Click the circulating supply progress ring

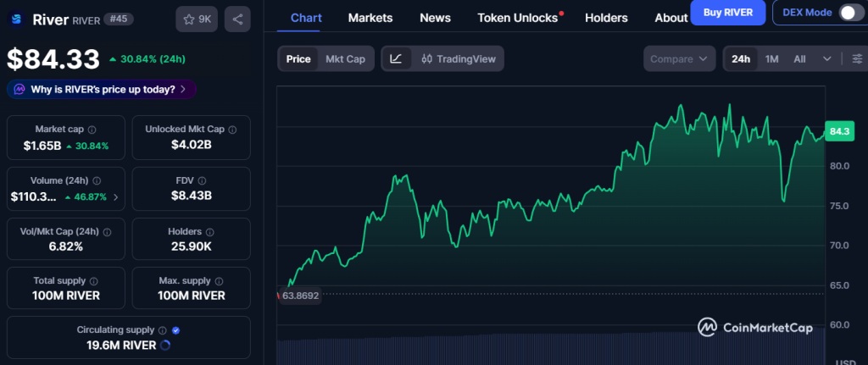(x=164, y=346)
